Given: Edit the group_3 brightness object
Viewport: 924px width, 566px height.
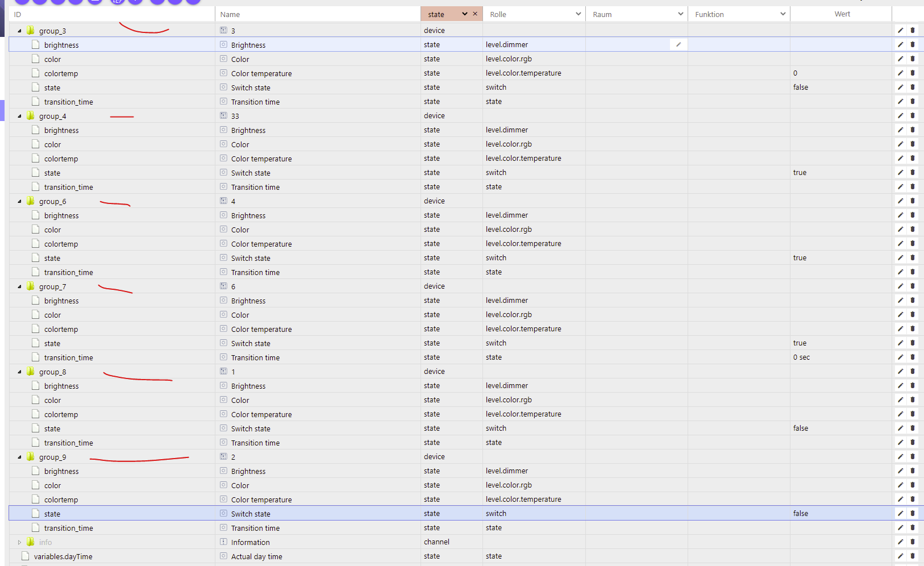Looking at the screenshot, I should click(900, 44).
